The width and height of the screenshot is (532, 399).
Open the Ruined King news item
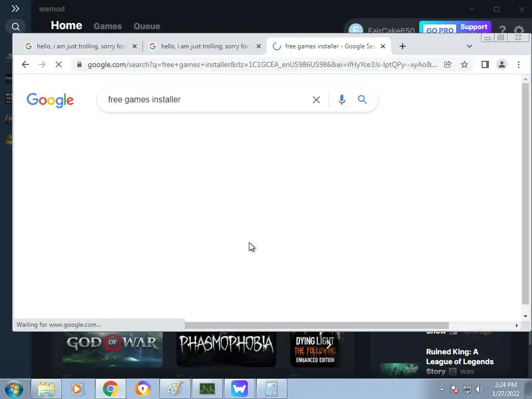pos(460,362)
